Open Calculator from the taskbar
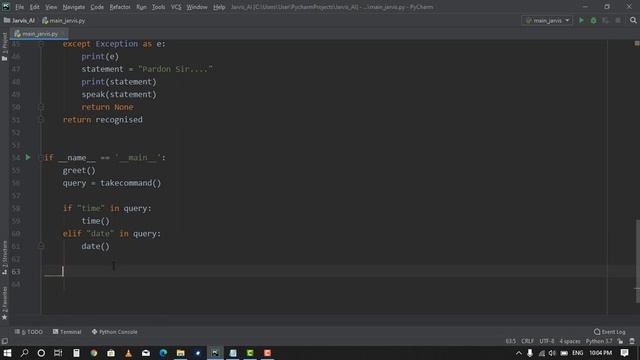Viewport: 640px width, 360px height. pyautogui.click(x=76, y=353)
